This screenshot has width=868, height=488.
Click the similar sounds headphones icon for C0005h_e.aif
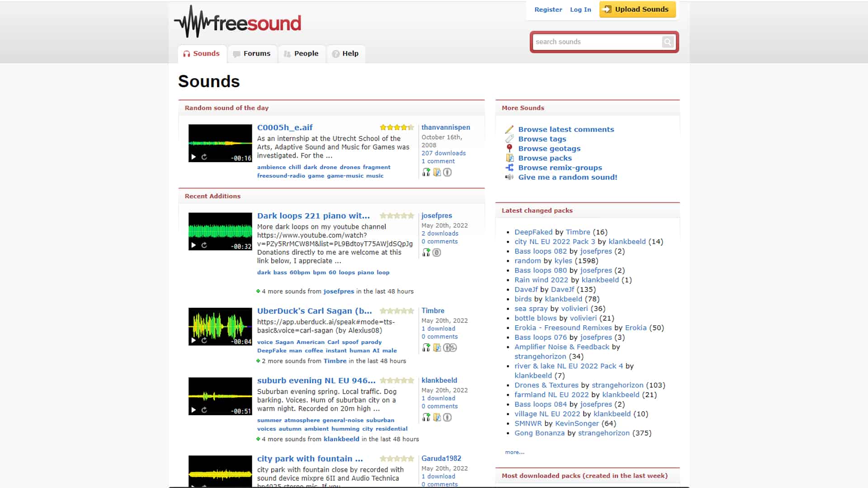(426, 172)
